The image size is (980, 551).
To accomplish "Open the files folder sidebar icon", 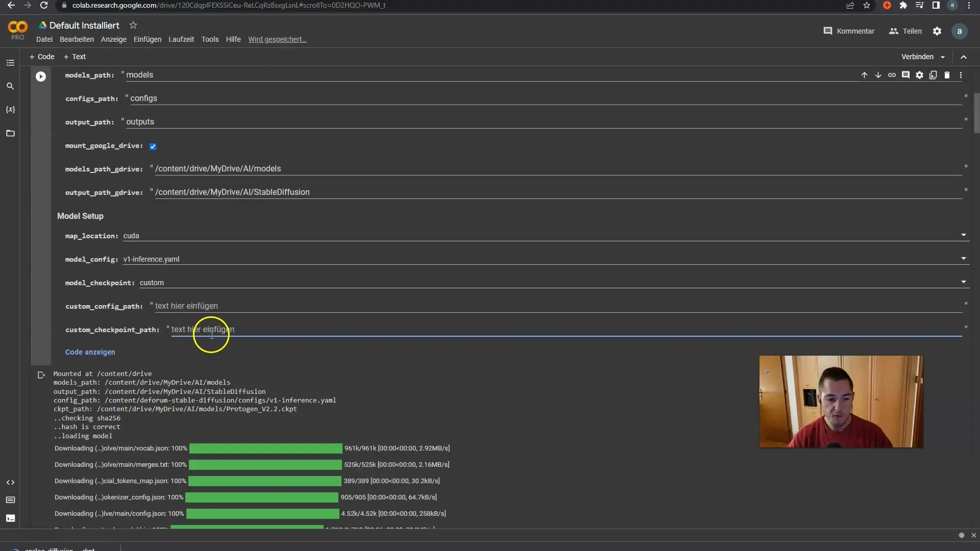I will (10, 133).
